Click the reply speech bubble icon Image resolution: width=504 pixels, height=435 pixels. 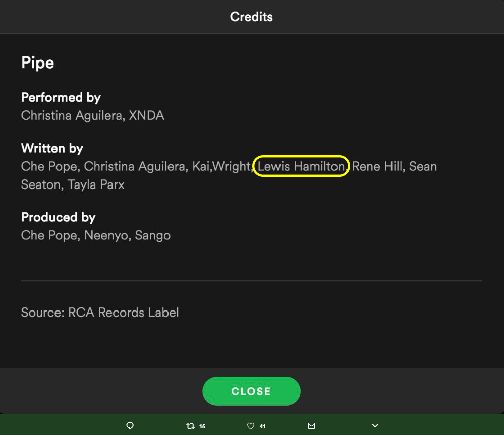130,426
